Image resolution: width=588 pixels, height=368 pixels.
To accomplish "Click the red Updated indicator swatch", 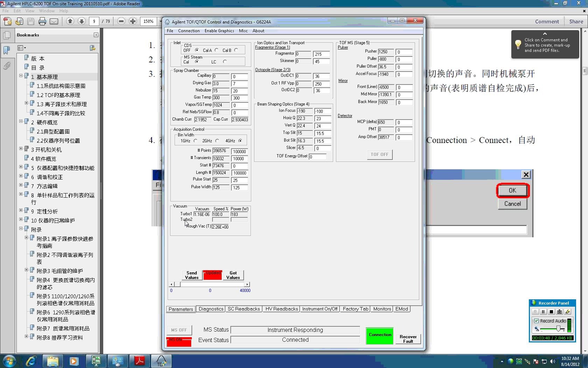I will tap(212, 275).
